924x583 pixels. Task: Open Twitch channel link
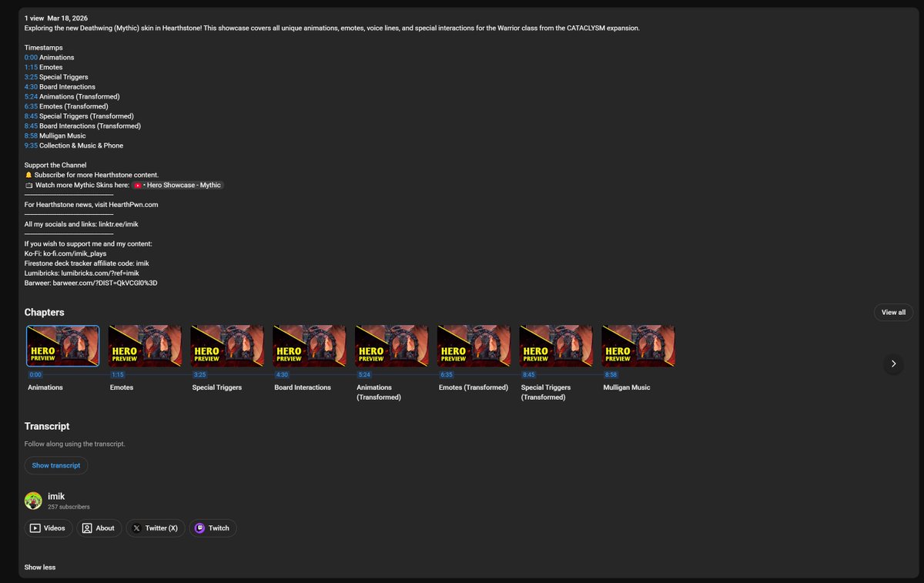point(213,528)
